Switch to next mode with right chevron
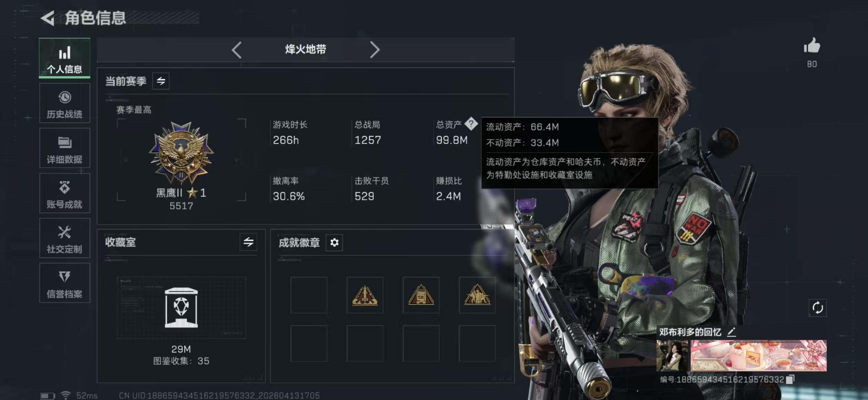 pos(375,50)
